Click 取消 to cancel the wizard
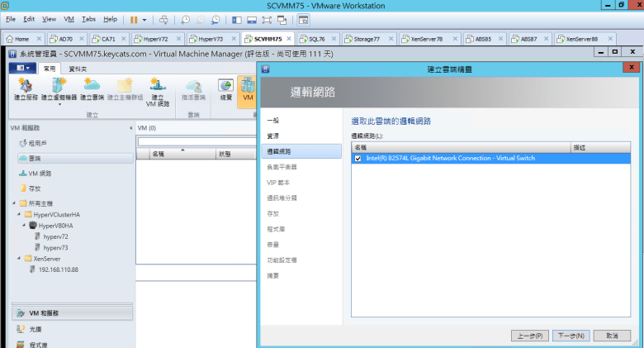Image resolution: width=644 pixels, height=348 pixels. [612, 336]
